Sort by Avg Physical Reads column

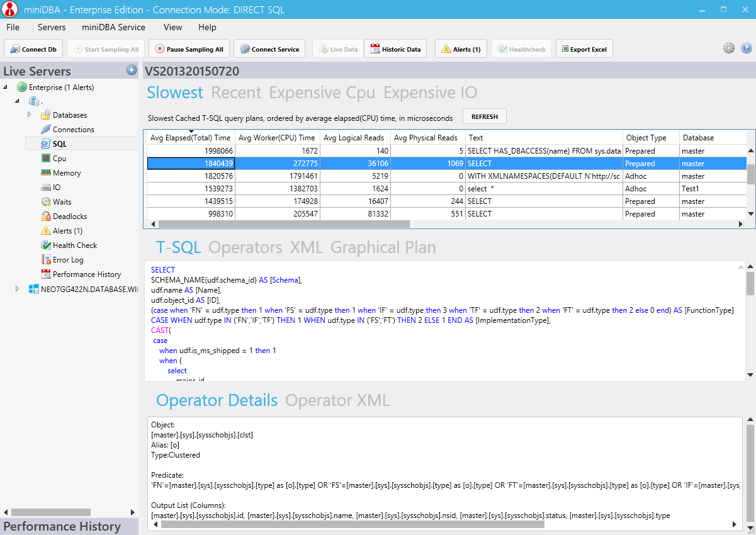428,138
